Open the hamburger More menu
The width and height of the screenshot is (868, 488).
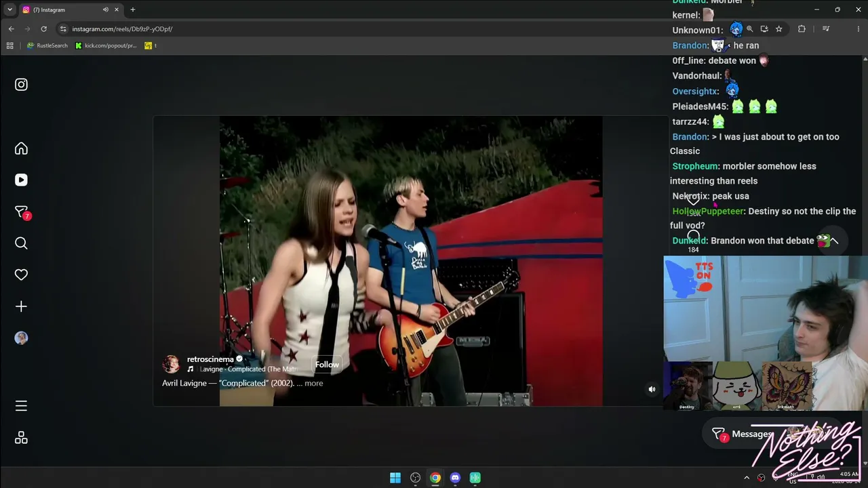21,406
